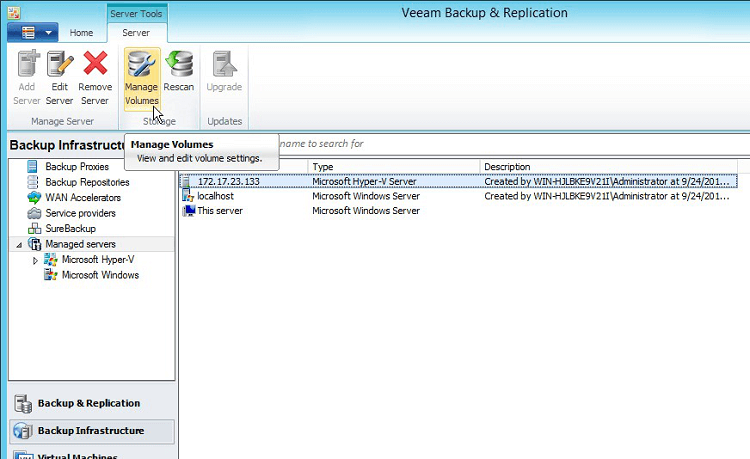This screenshot has height=459, width=750.
Task: Click the Virtual Machines pane icon
Action: tap(23, 455)
